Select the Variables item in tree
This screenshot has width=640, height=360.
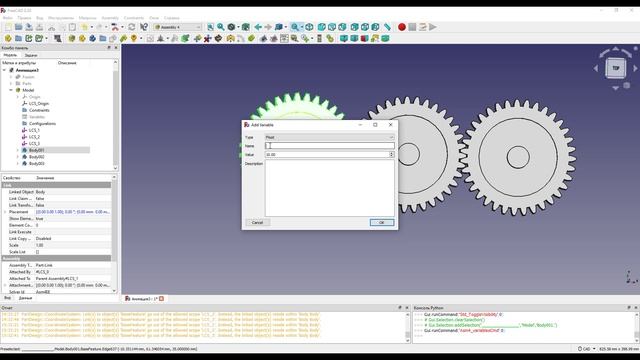pyautogui.click(x=37, y=117)
